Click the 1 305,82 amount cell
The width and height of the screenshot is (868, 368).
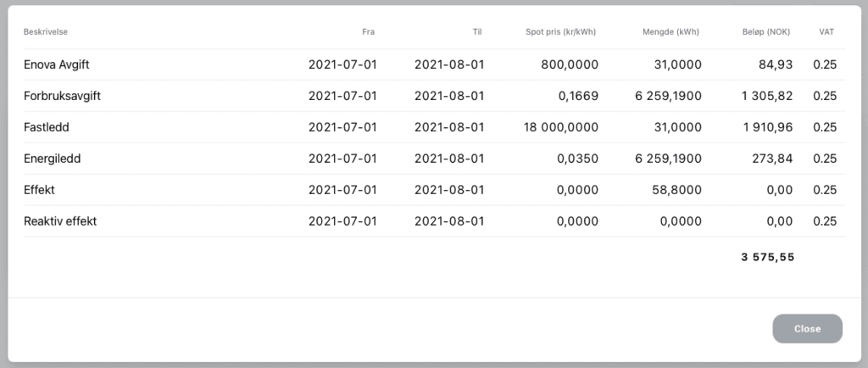(x=767, y=96)
